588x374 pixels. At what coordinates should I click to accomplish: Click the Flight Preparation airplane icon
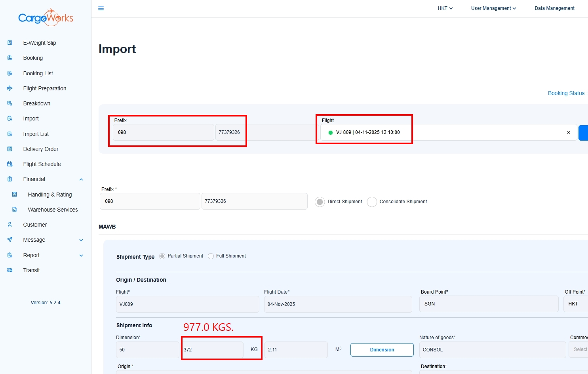(x=10, y=88)
